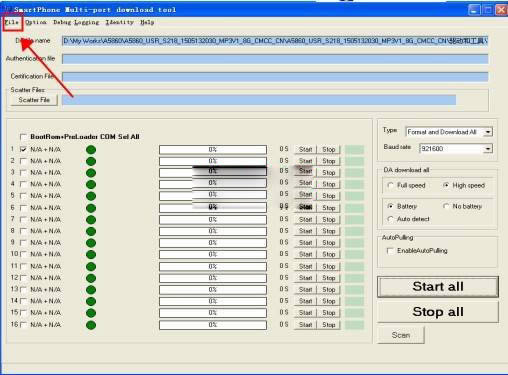Click the Authentication file input field

(275, 59)
